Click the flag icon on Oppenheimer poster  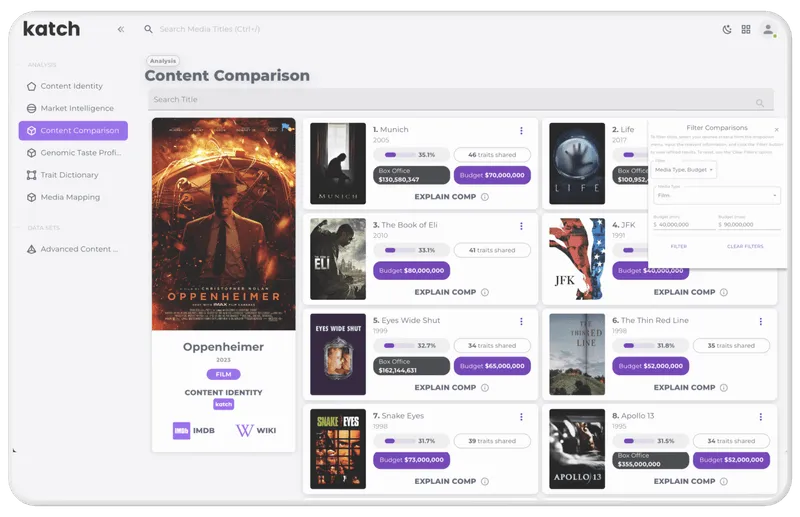click(x=287, y=127)
